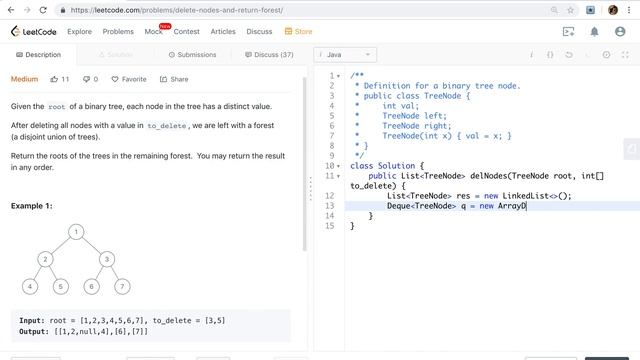Open Discuss in top navigation
Image resolution: width=640 pixels, height=360 pixels.
tap(259, 31)
